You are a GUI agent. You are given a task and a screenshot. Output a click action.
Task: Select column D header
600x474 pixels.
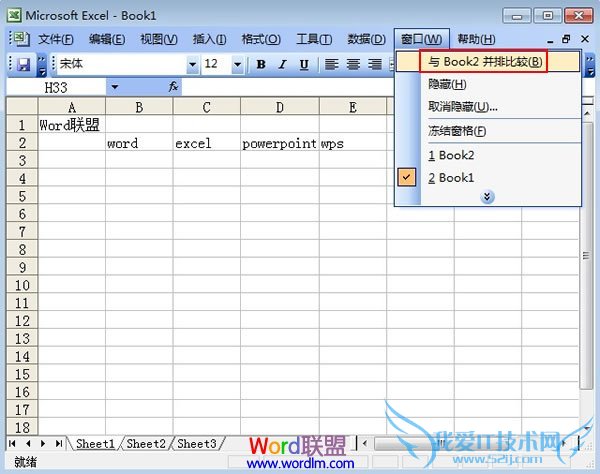pos(280,107)
